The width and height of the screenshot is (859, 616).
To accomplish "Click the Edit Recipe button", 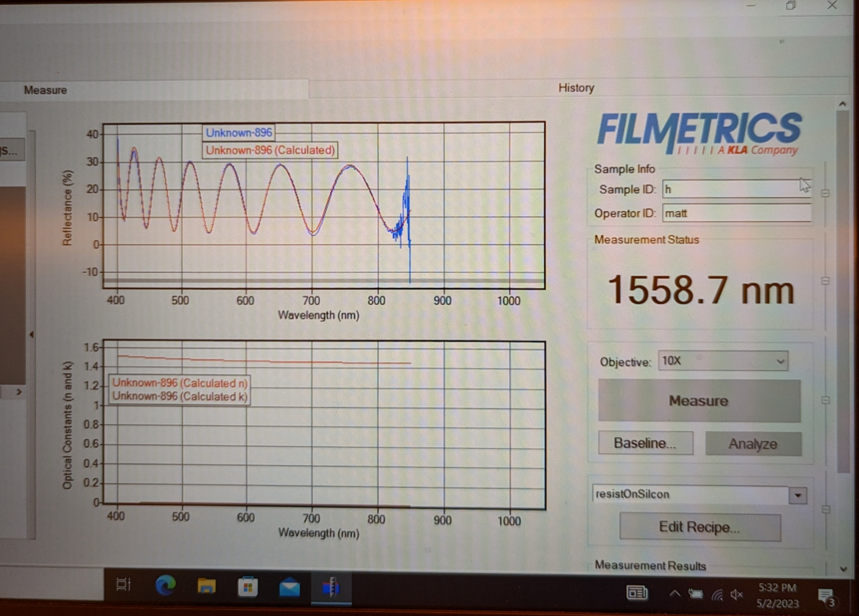I will pos(700,527).
